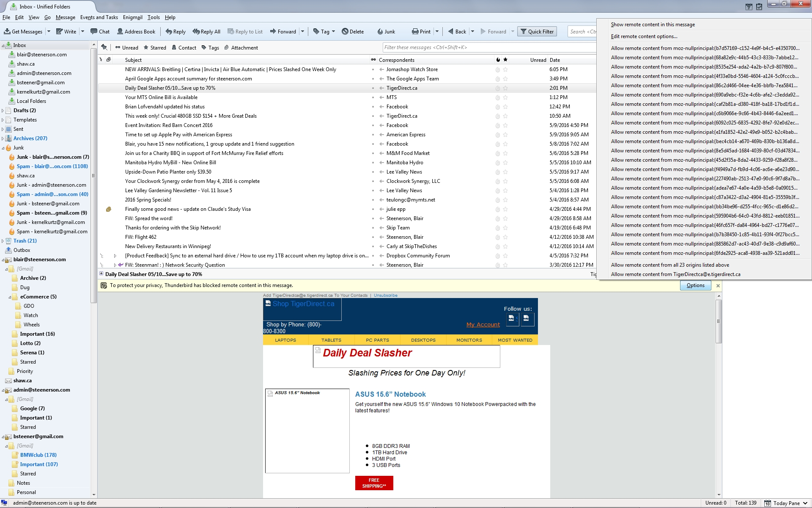Toggle read status of Facebook Brian Lofvendahl message
812x508 pixels.
click(x=373, y=107)
